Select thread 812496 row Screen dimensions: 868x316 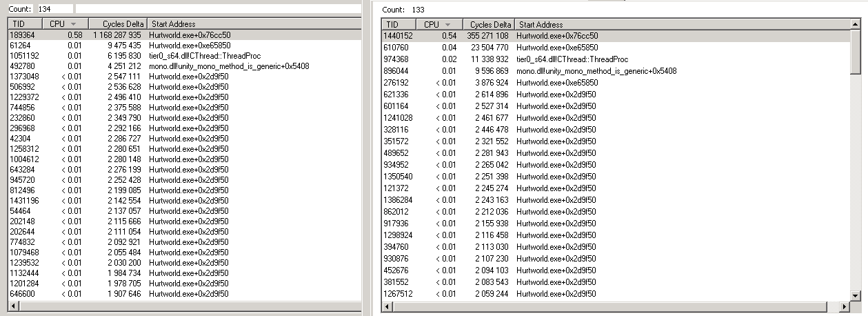click(185, 190)
